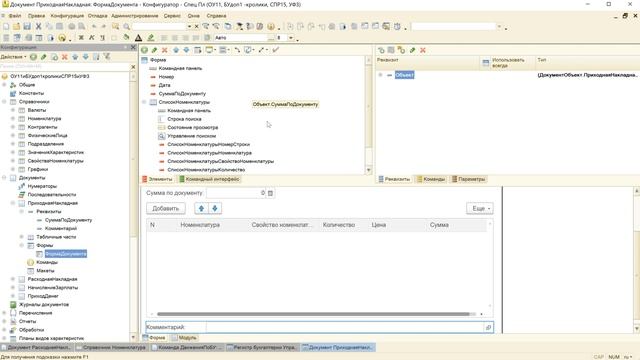The height and width of the screenshot is (360, 640).
Task: Switch to the Команды tab
Action: click(x=431, y=179)
